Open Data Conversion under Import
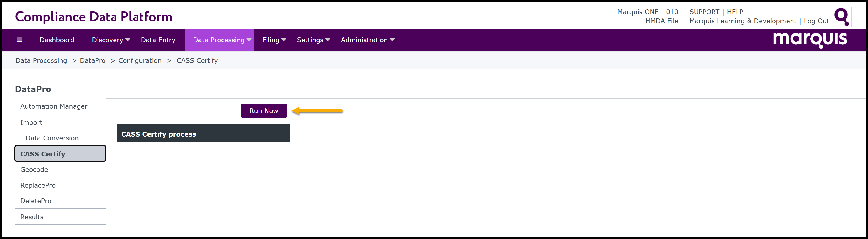The image size is (868, 239). 52,138
